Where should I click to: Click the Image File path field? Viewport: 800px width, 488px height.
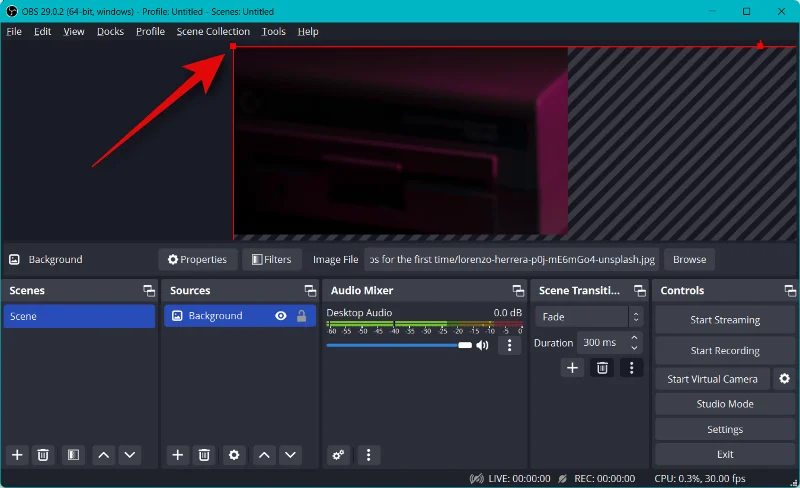(x=511, y=259)
